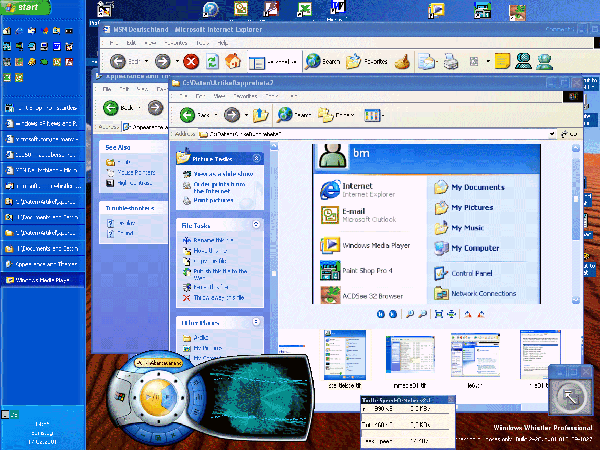Click the Actual Size icon below the preview
600x450 pixels.
tap(452, 314)
